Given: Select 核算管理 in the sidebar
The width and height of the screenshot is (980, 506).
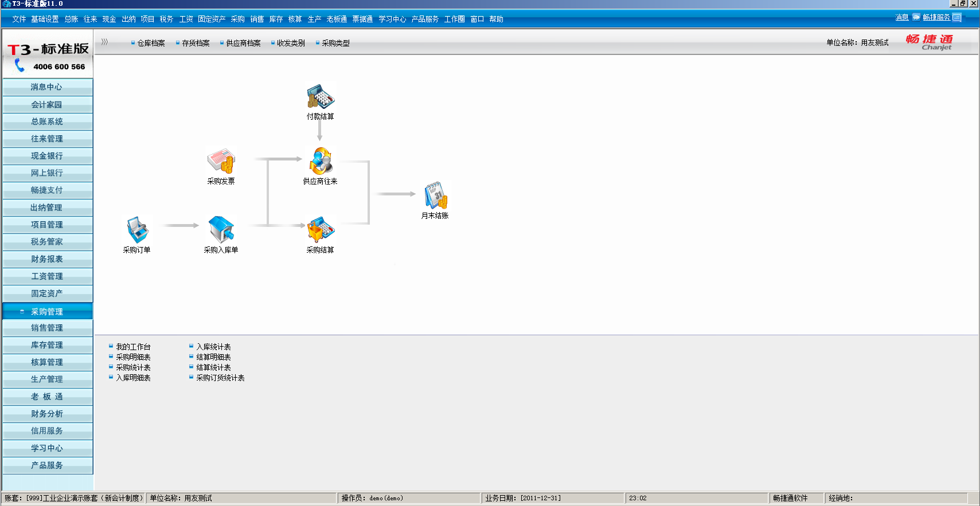Looking at the screenshot, I should click(48, 362).
